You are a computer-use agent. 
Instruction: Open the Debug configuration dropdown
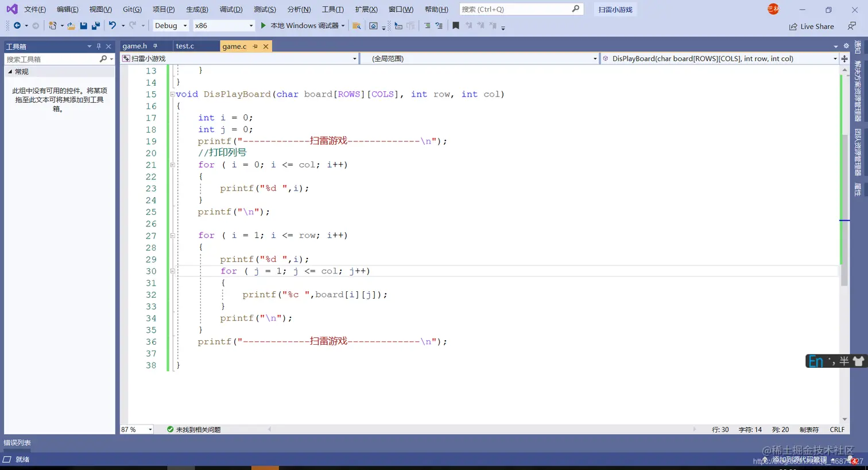point(185,25)
